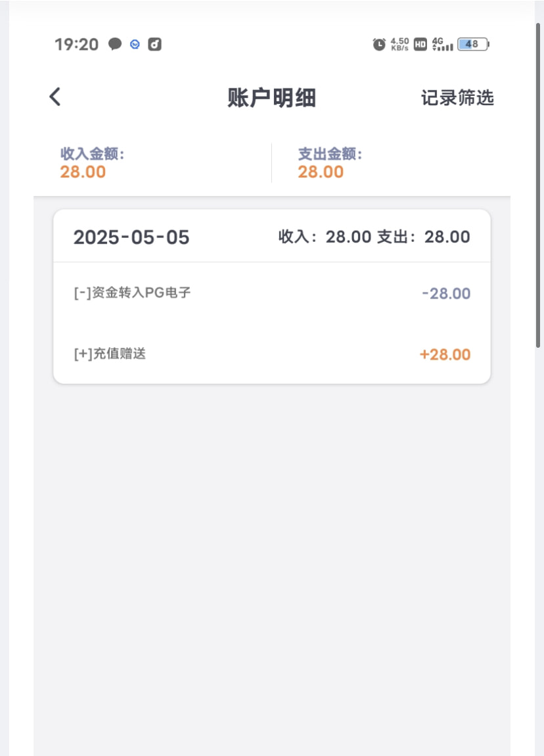
Task: Select the 资金转入PG电子 transaction entry
Action: coord(133,293)
